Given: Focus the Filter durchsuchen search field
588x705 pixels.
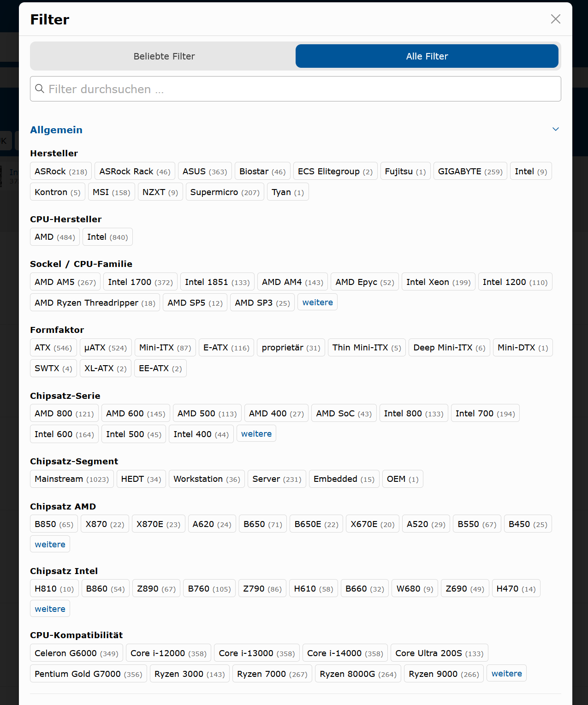Looking at the screenshot, I should pyautogui.click(x=296, y=89).
